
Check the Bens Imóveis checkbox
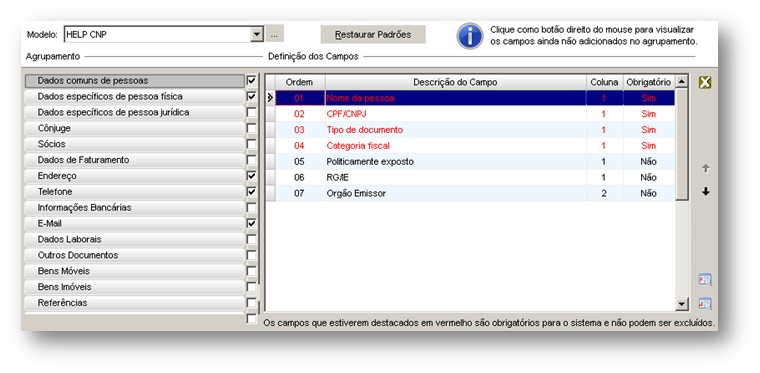click(x=251, y=287)
